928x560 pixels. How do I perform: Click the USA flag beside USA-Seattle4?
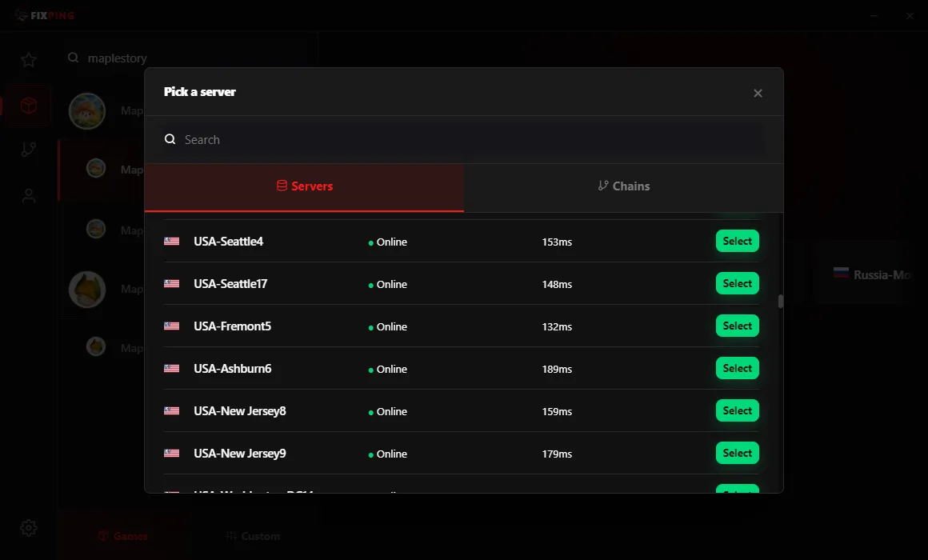coord(172,241)
